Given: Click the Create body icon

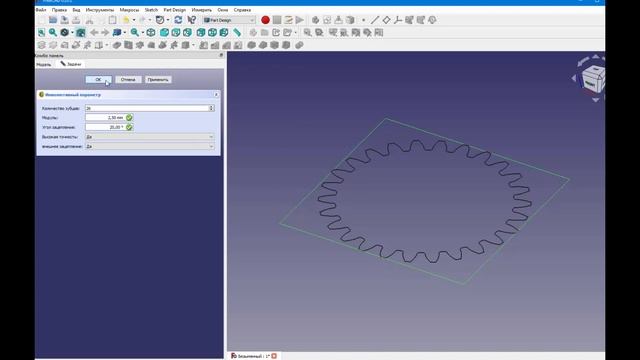Looking at the screenshot, I should coord(316,20).
